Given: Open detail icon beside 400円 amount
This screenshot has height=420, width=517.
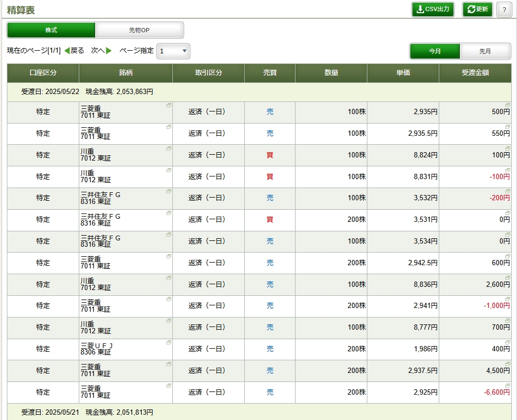Looking at the screenshot, I should click(508, 342).
